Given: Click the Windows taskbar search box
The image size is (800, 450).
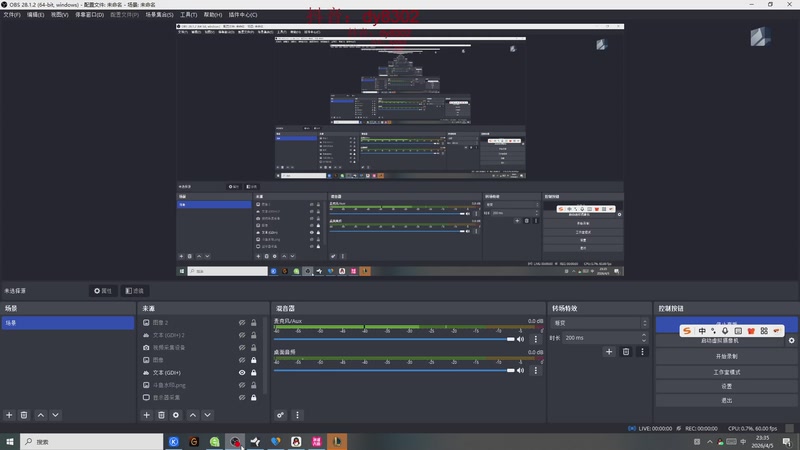Looking at the screenshot, I should click(x=92, y=442).
